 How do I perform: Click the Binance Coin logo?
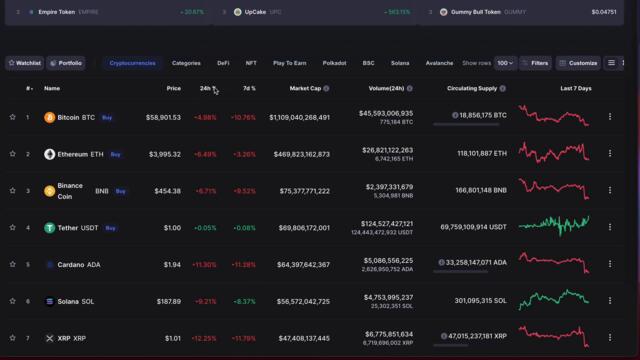tap(49, 191)
